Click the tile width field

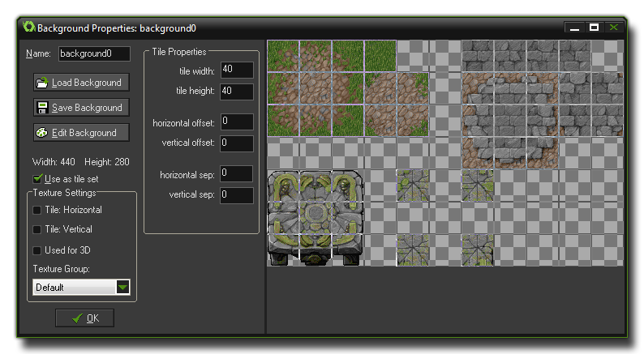(x=236, y=70)
